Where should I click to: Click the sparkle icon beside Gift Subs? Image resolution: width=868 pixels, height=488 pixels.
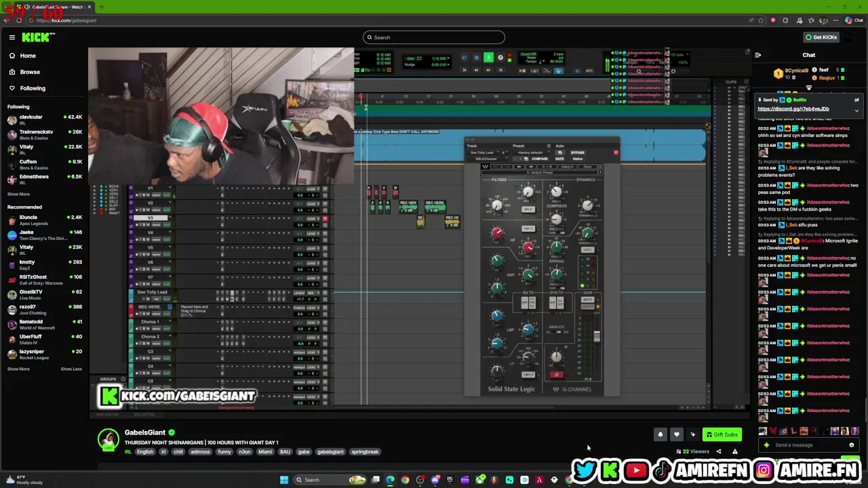(692, 435)
